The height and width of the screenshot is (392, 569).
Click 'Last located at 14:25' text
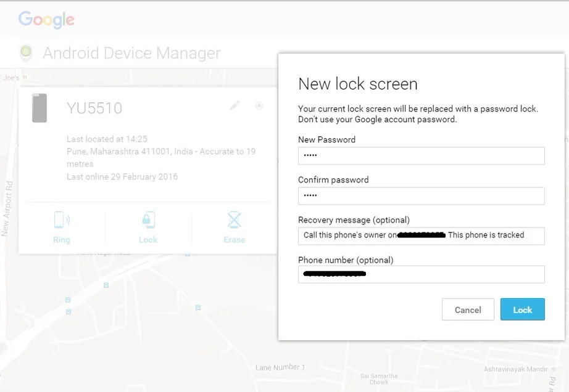point(107,139)
